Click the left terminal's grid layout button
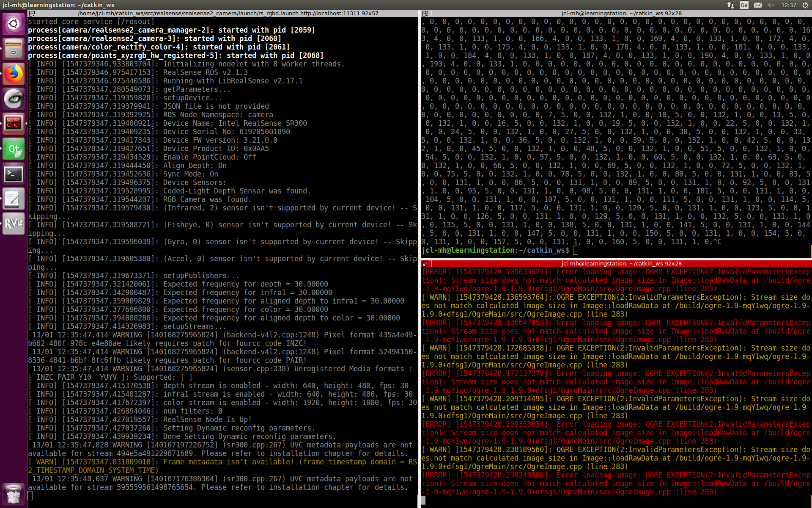 32,14
